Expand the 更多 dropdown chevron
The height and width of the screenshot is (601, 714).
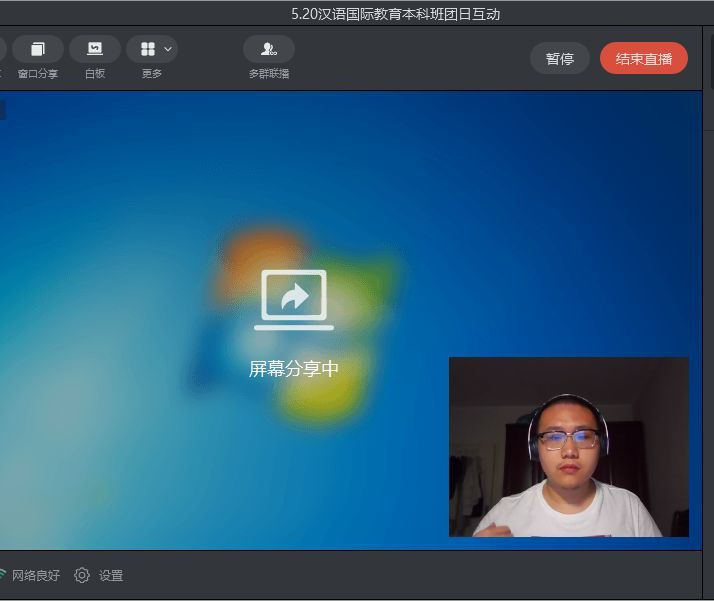168,49
